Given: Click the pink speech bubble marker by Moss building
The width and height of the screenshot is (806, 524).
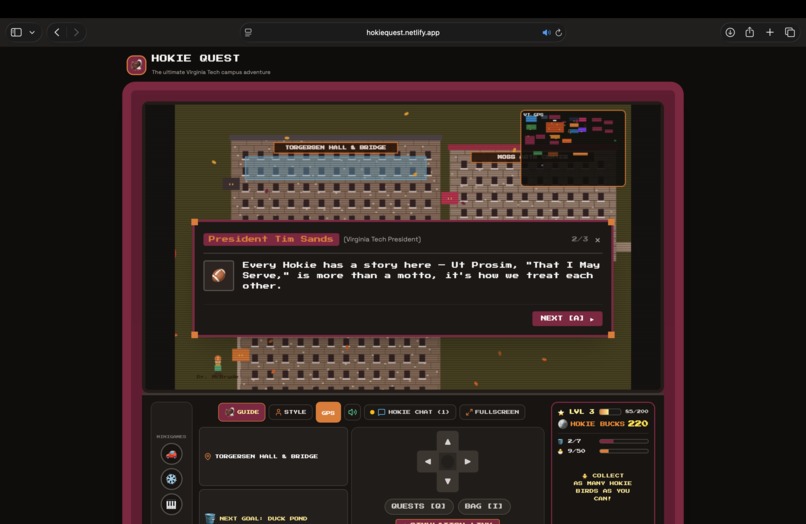Looking at the screenshot, I should click(449, 198).
